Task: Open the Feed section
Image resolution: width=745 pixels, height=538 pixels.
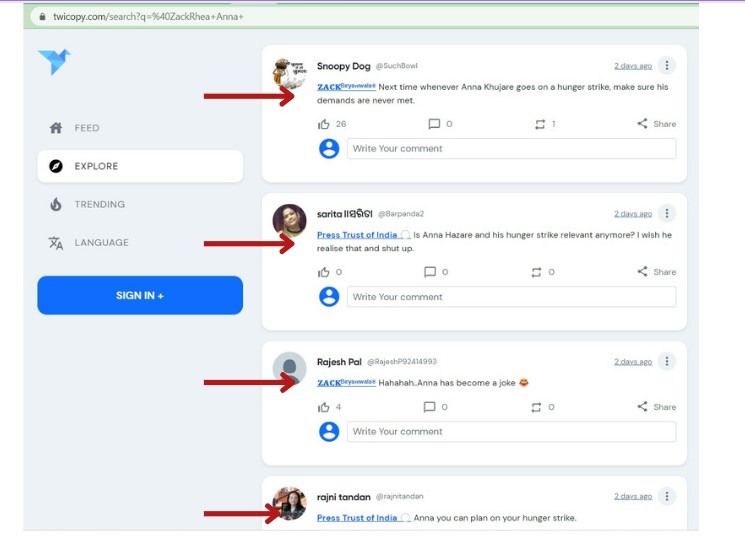Action: tap(86, 128)
